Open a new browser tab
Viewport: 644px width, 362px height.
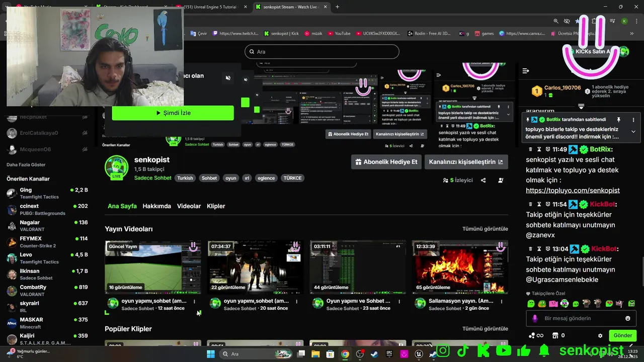click(337, 7)
